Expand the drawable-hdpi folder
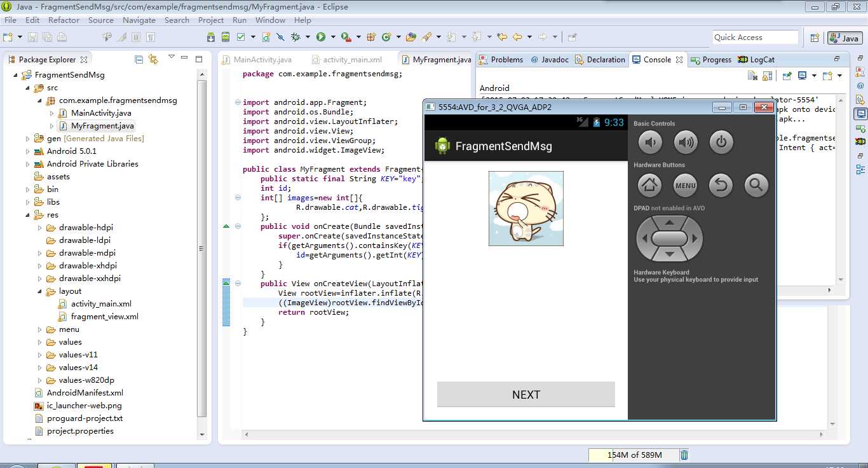 click(x=39, y=228)
